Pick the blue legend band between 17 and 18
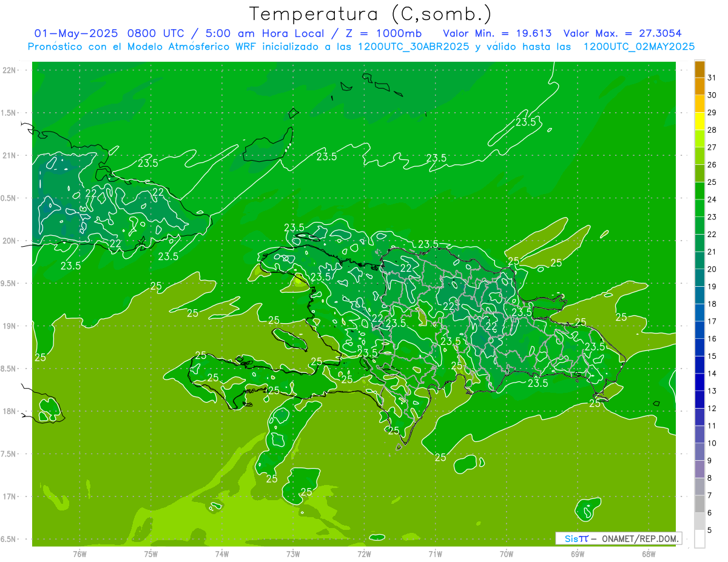Image resolution: width=728 pixels, height=562 pixels. click(699, 313)
